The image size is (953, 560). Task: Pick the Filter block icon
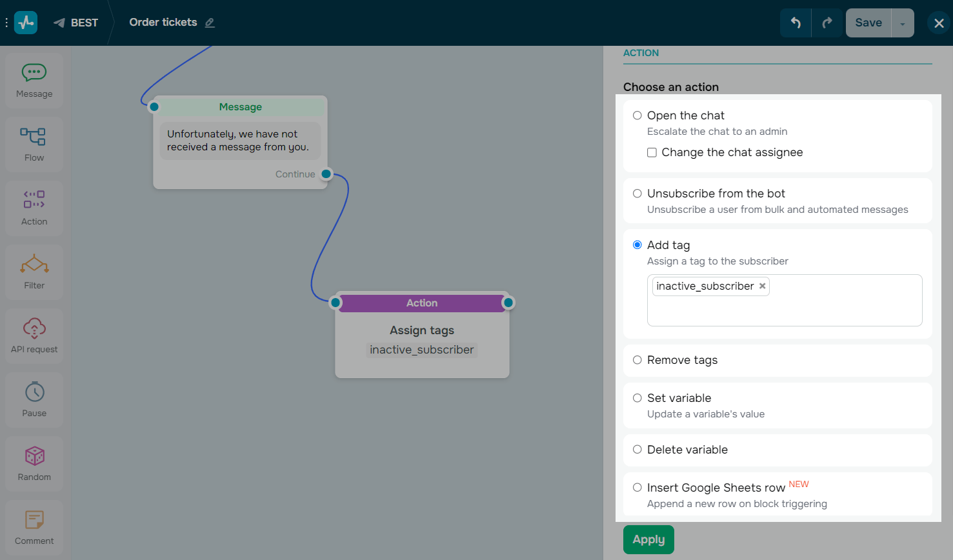coord(34,272)
